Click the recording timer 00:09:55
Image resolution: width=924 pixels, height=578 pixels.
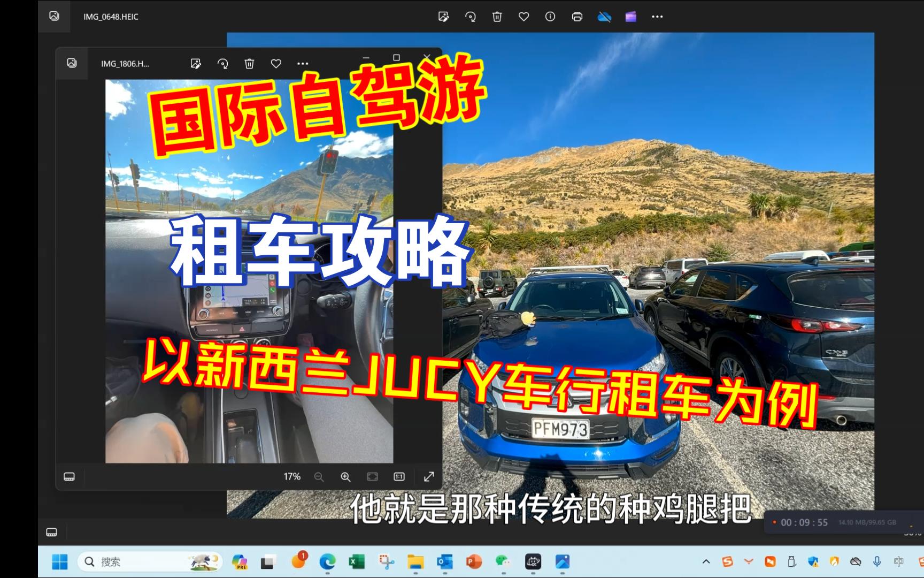click(x=804, y=522)
